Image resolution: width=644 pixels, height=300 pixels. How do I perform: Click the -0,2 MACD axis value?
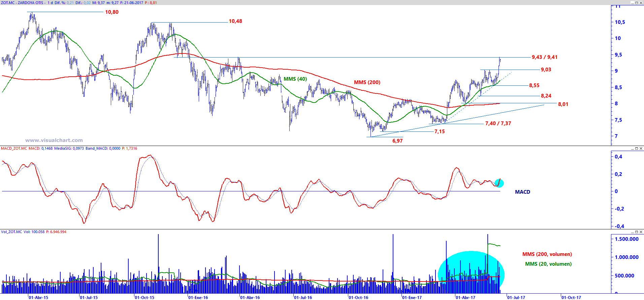click(x=619, y=209)
